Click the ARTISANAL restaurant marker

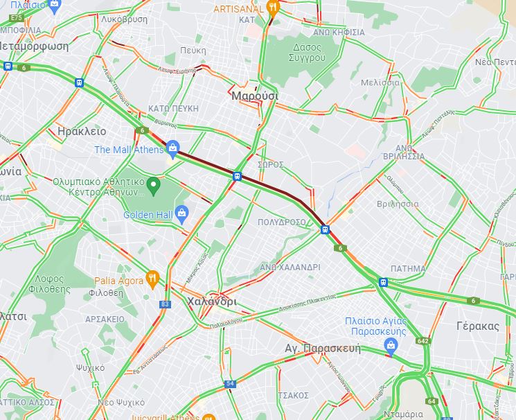[273, 8]
